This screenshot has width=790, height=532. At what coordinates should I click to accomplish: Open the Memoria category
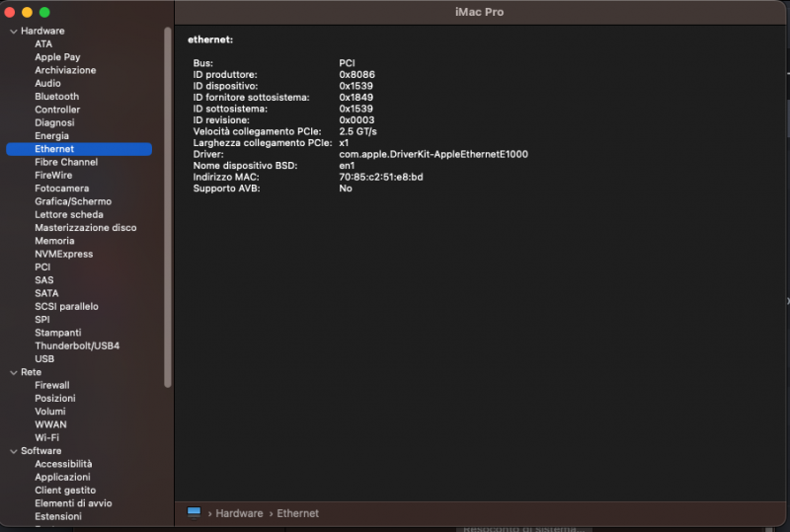(54, 240)
